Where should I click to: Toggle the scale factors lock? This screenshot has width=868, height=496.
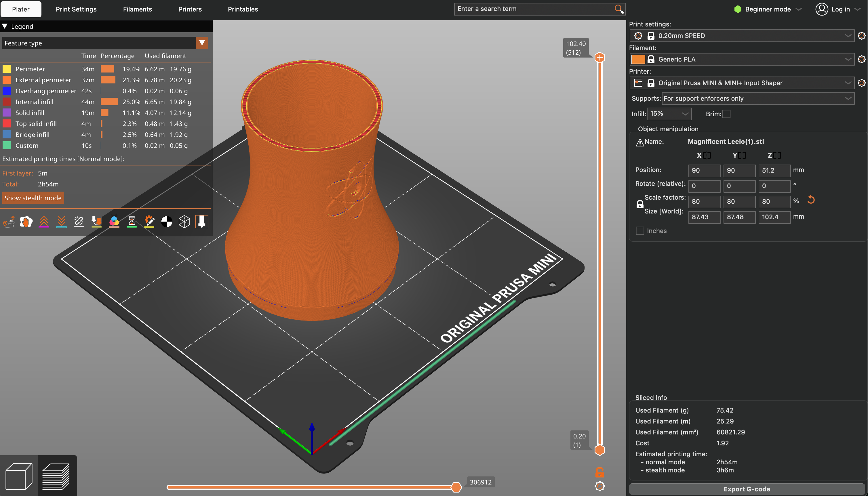640,204
